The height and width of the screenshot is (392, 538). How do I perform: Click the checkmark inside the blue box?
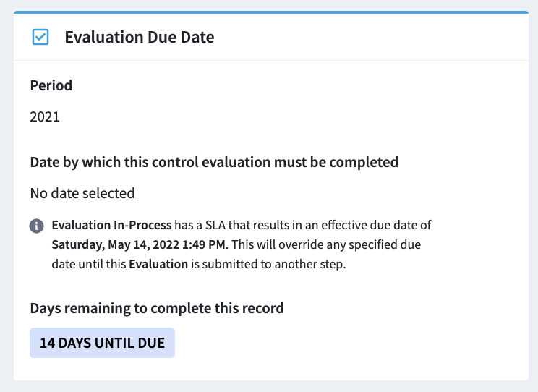40,37
